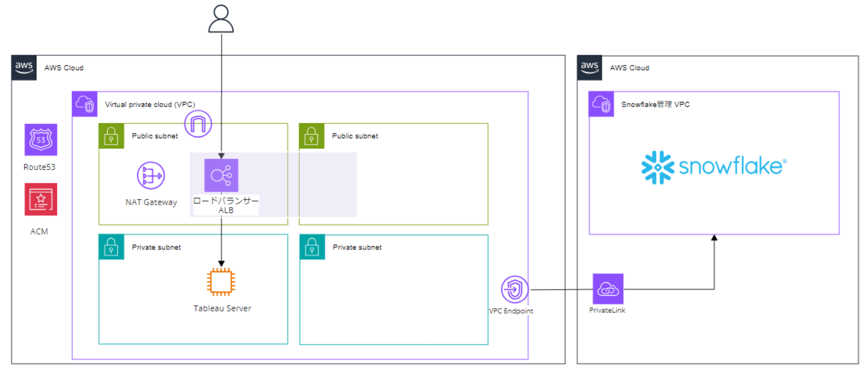868x372 pixels.
Task: Click the Internet Gateway arch icon
Action: coord(198,124)
